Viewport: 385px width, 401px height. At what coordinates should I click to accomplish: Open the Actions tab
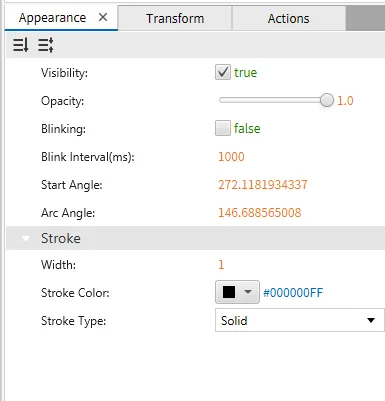(289, 18)
